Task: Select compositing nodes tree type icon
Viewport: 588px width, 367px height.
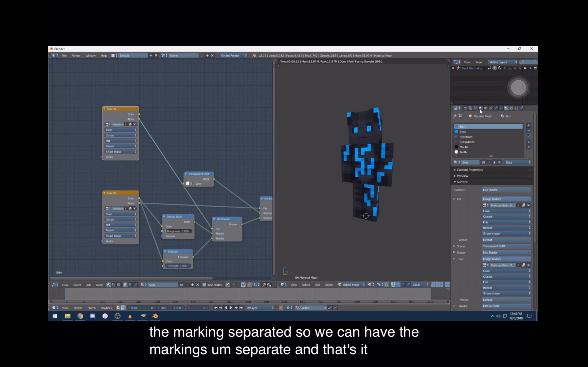Action: 114,285
